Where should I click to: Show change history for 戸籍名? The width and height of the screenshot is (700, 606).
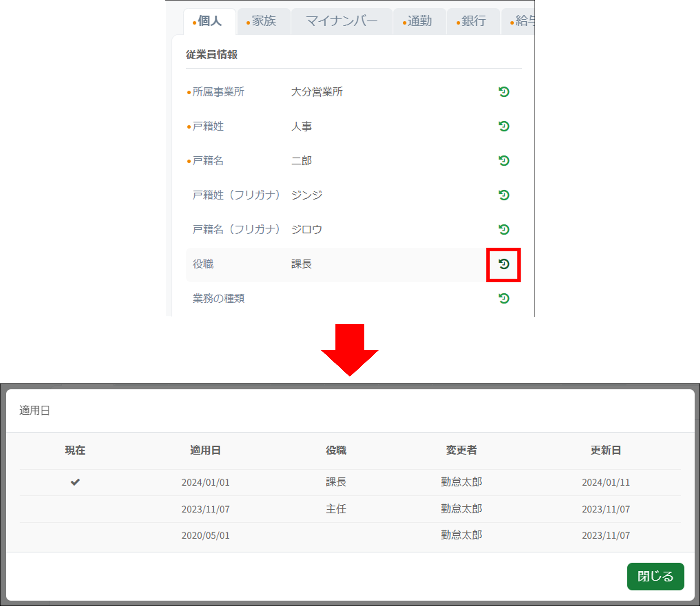click(x=503, y=161)
